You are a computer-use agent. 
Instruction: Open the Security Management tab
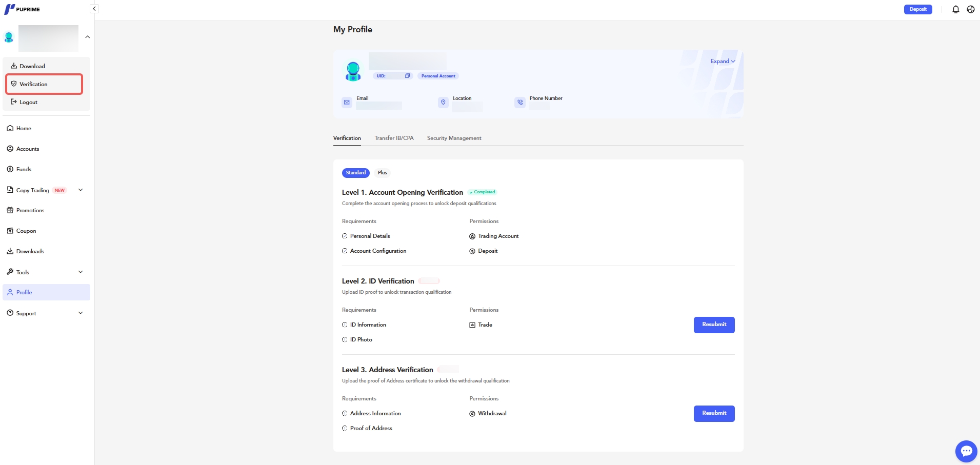tap(454, 138)
